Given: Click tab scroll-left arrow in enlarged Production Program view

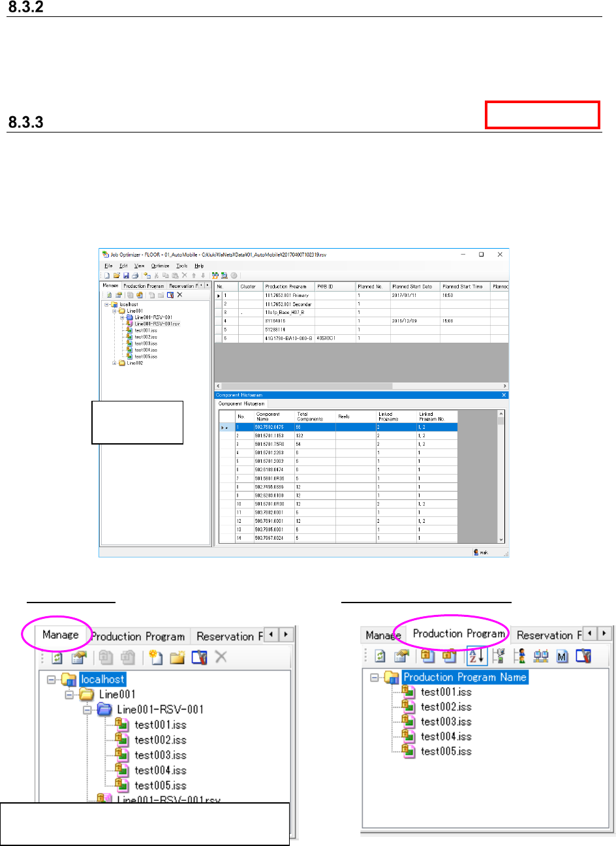Looking at the screenshot, I should click(x=591, y=633).
